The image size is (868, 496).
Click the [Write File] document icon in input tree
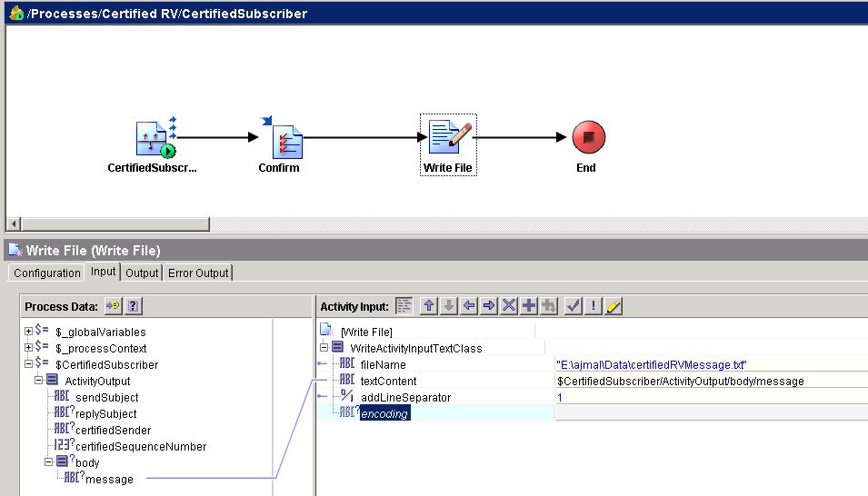(326, 330)
